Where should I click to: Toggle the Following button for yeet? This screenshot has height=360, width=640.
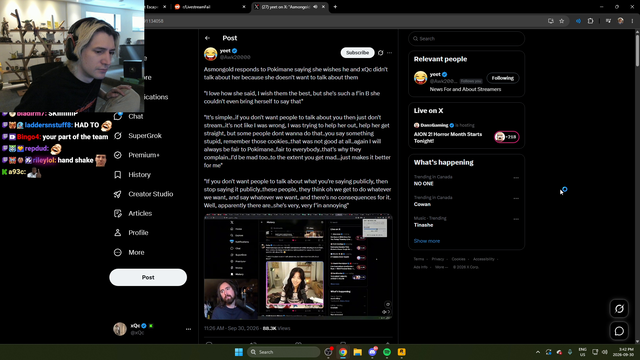tap(502, 78)
